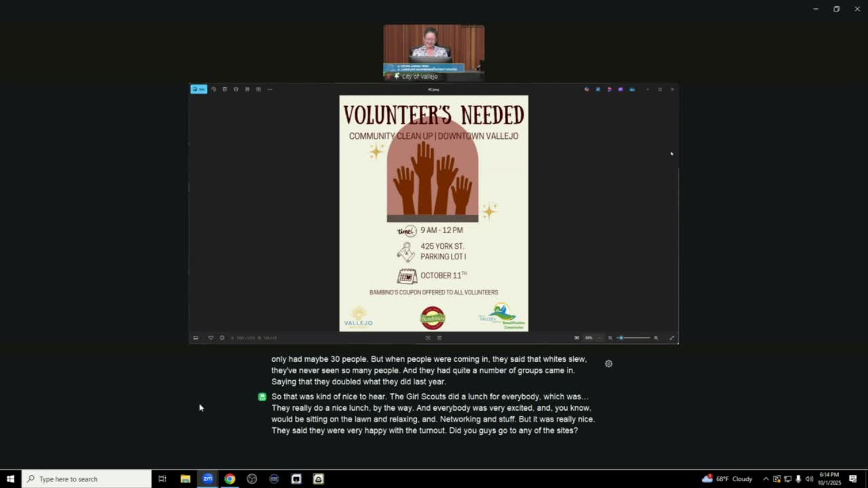Screen dimensions: 868x488
Task: Adjust the zoom slider in Photos footer
Action: click(635, 338)
